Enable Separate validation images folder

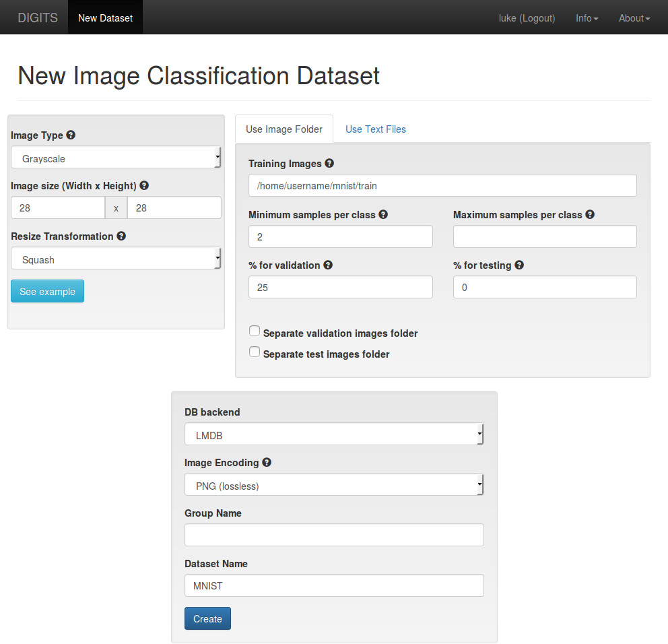(255, 331)
